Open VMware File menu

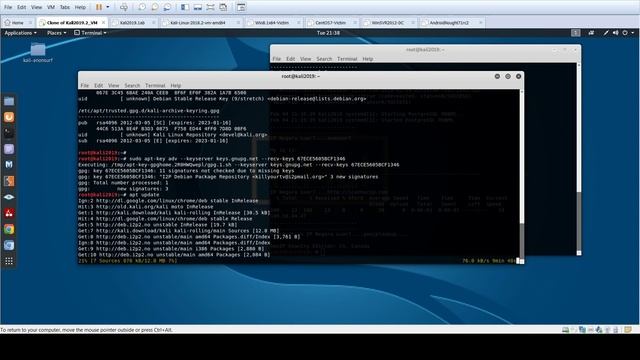click(x=8, y=7)
